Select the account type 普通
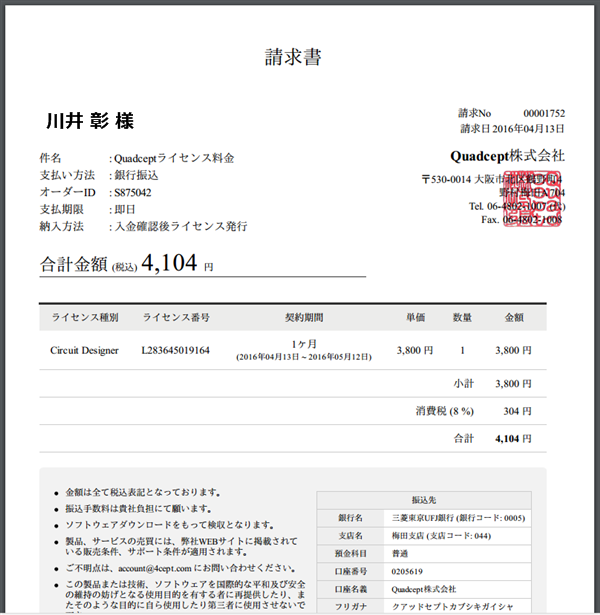 (400, 554)
